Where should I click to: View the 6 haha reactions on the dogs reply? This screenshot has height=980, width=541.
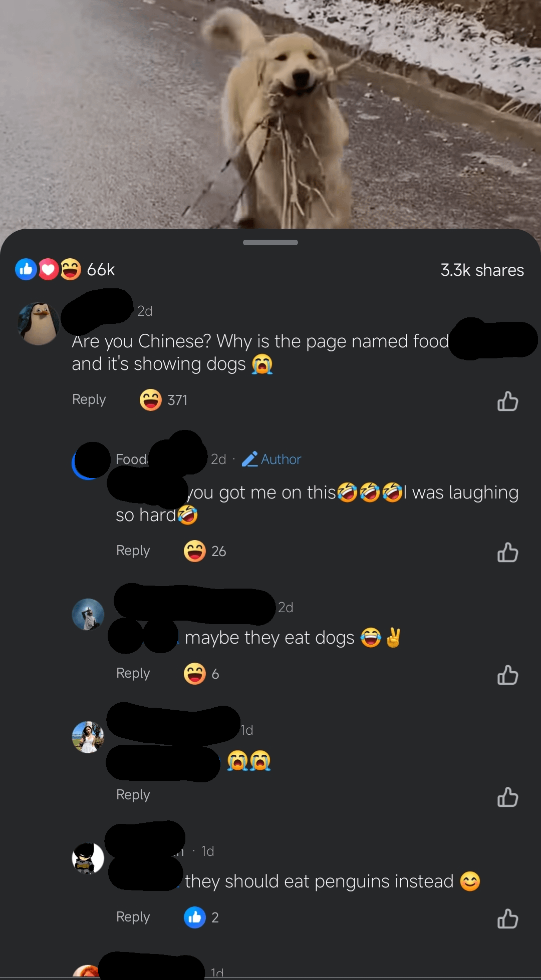pos(201,674)
